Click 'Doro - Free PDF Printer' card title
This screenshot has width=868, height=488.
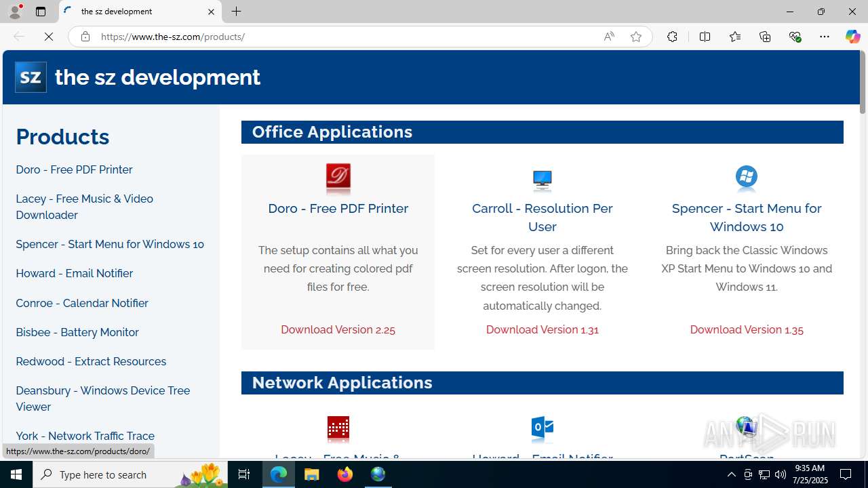coord(338,208)
